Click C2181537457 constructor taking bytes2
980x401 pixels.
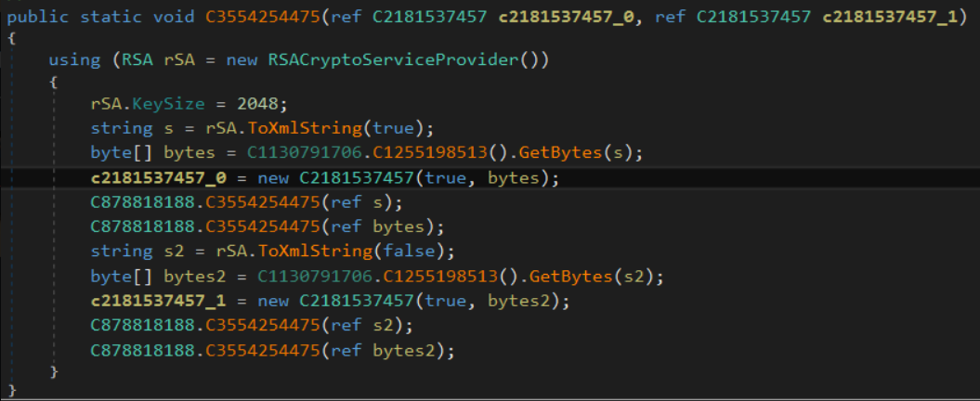click(x=360, y=300)
